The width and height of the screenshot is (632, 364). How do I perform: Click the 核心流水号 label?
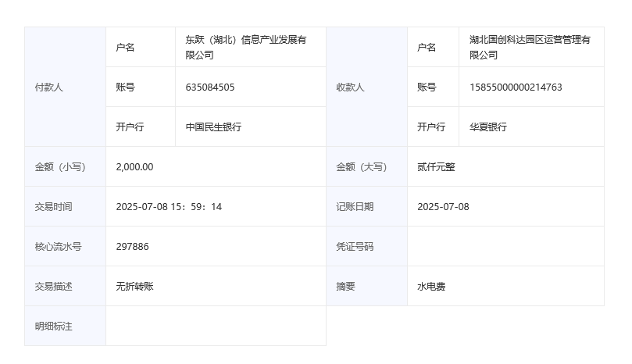[x=58, y=247]
